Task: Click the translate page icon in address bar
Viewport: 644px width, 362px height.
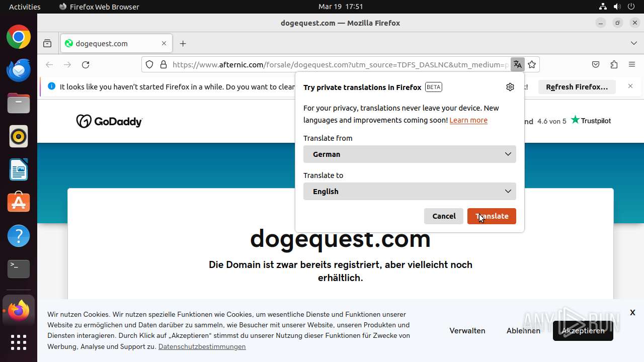Action: [x=517, y=64]
